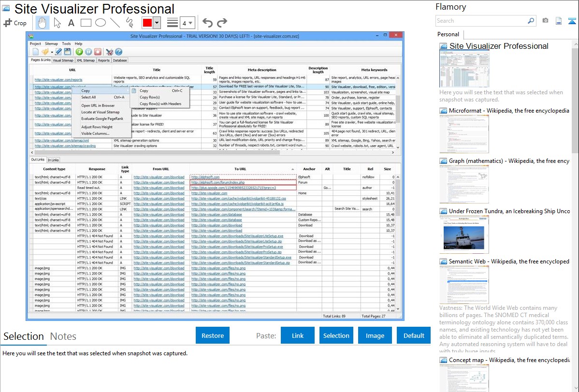Open the Under Frozen Tundra snapshot thumbnail
This screenshot has width=579, height=392.
coord(464,234)
